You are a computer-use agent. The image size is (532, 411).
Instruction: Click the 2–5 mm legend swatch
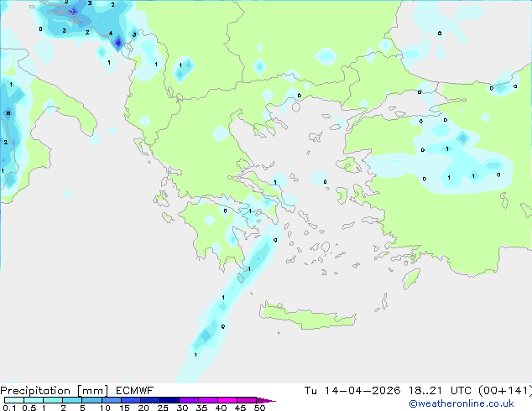pyautogui.click(x=72, y=400)
